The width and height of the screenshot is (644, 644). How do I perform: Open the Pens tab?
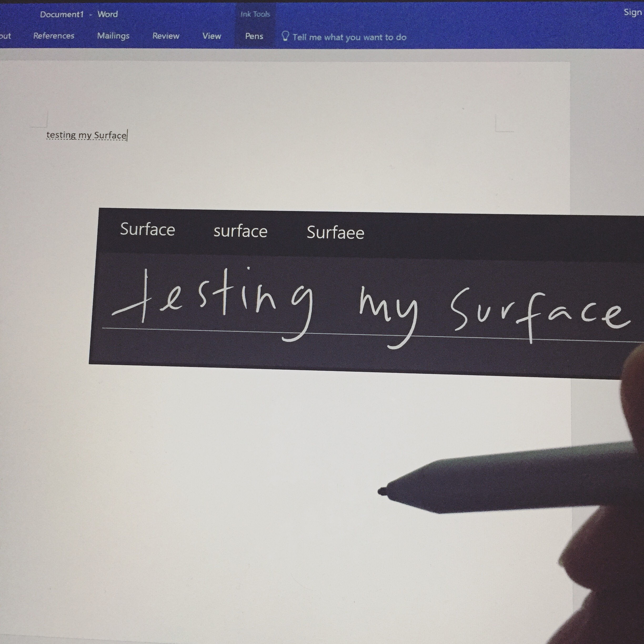[254, 36]
